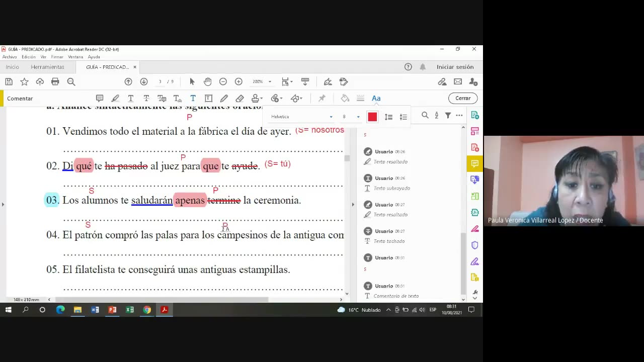The height and width of the screenshot is (362, 644).
Task: Upload the file to the cloud
Action: click(x=40, y=81)
